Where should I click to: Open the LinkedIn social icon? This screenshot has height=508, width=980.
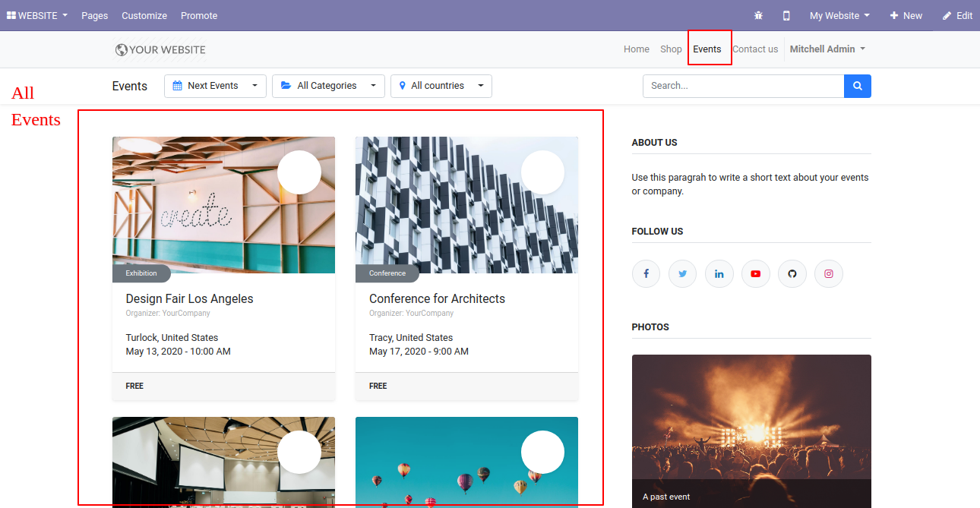719,273
